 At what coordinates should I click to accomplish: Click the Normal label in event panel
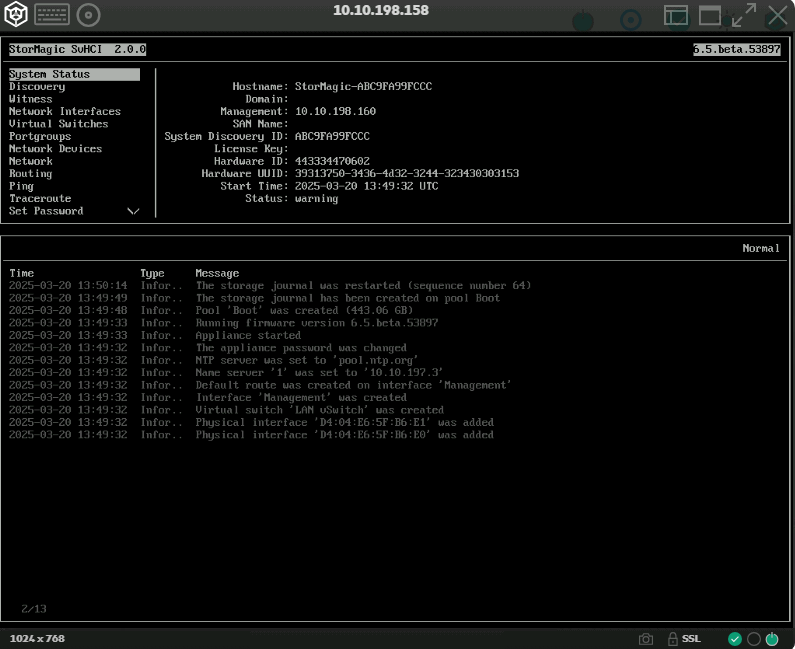(761, 248)
